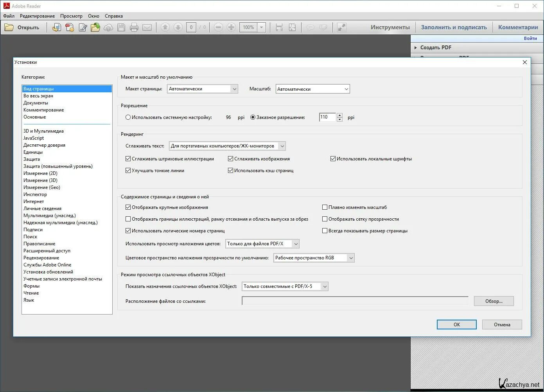Click the send email envelope icon
The image size is (544, 392).
click(x=147, y=27)
